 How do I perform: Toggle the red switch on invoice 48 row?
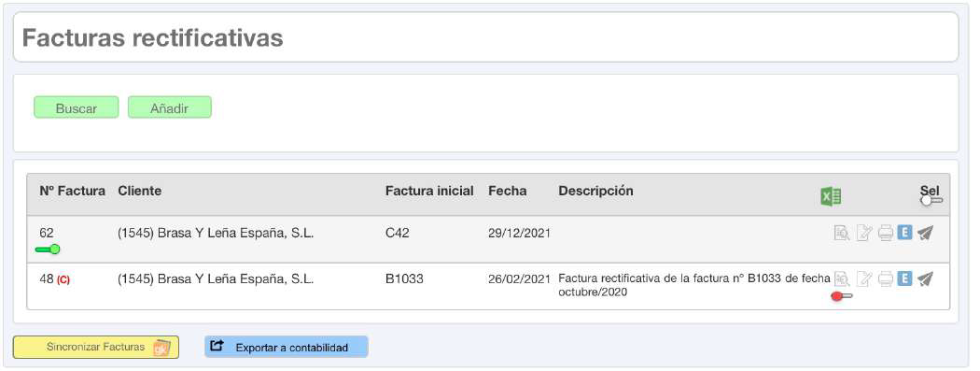(x=841, y=296)
